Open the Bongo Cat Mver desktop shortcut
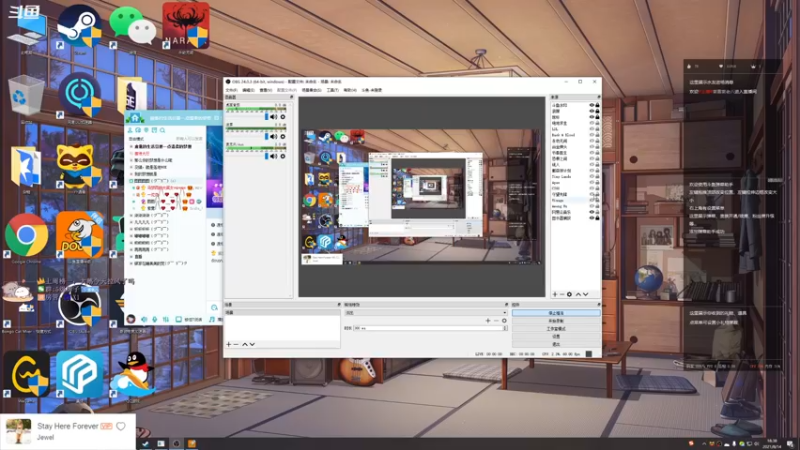The width and height of the screenshot is (800, 450). pos(19,298)
